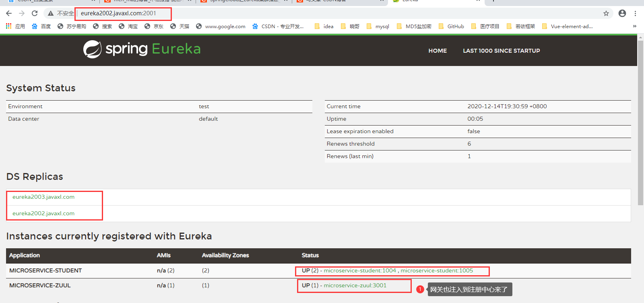Open the CSDN - 专业开发 bookmark
Viewport: 644px width, 303px height.
pos(278,26)
